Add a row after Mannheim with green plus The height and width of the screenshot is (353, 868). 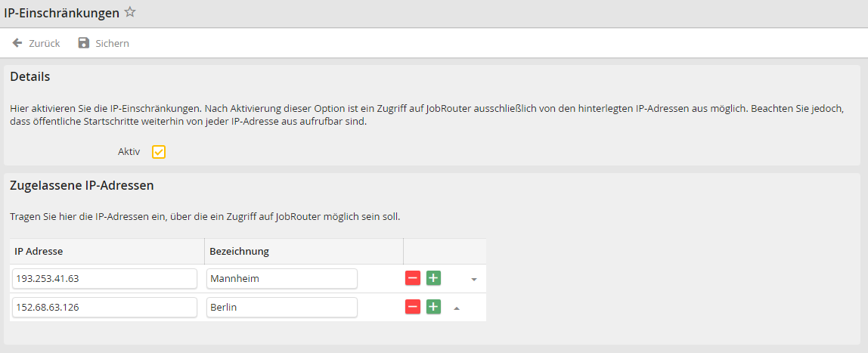tap(433, 278)
